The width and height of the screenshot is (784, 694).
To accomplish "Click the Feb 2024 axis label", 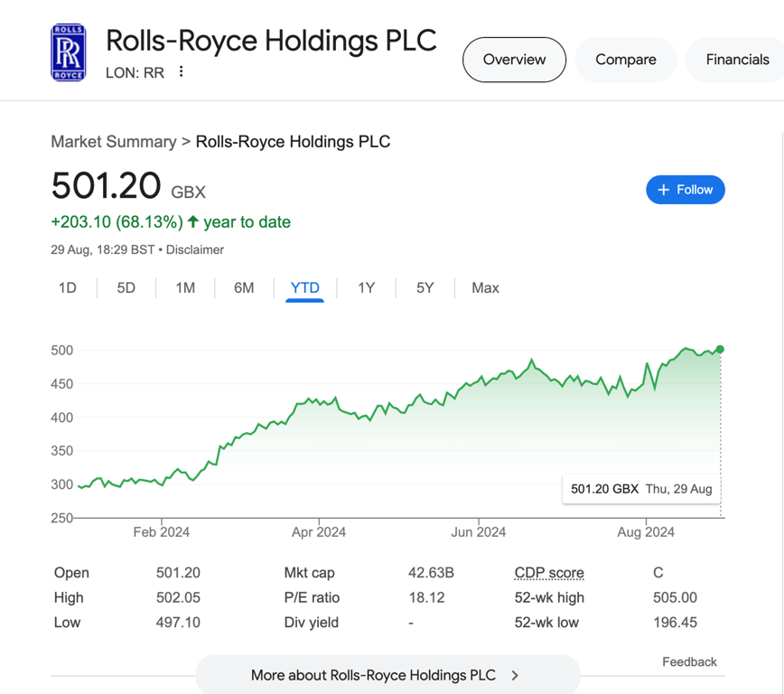I will (x=161, y=532).
